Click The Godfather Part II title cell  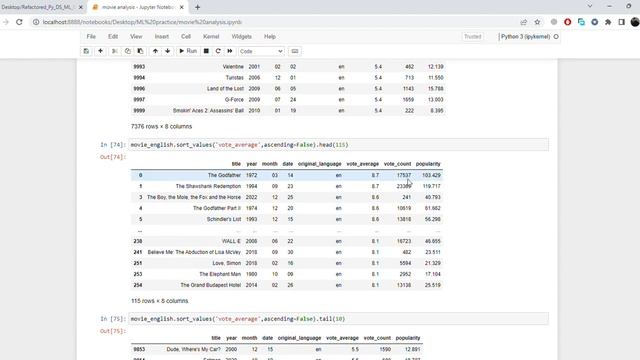point(217,208)
